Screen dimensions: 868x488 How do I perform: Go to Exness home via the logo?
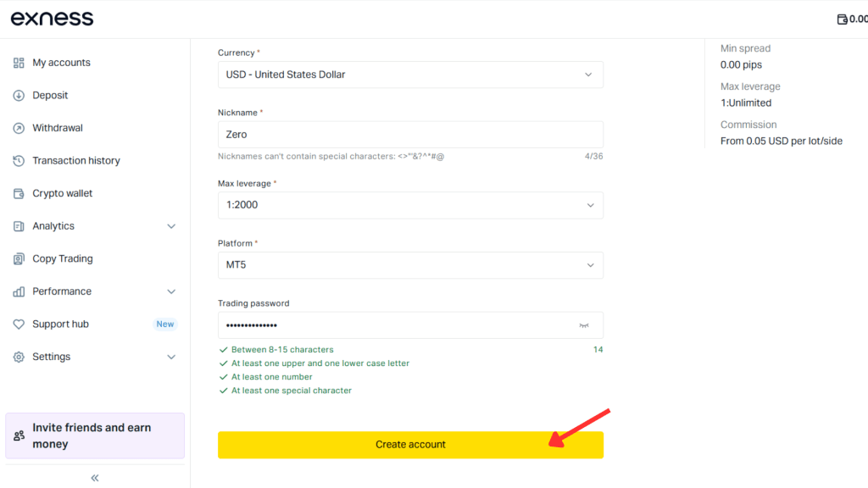point(51,18)
